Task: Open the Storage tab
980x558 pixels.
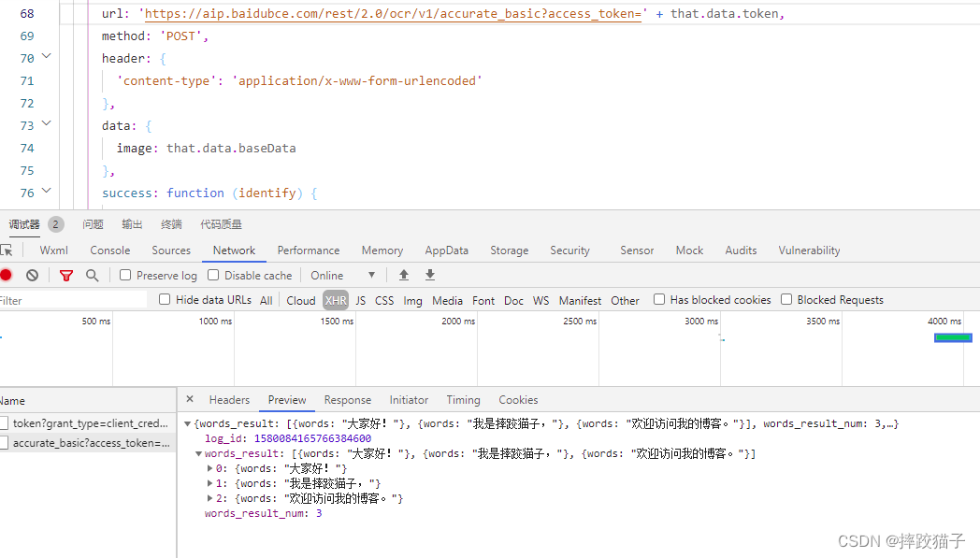Action: (x=510, y=250)
